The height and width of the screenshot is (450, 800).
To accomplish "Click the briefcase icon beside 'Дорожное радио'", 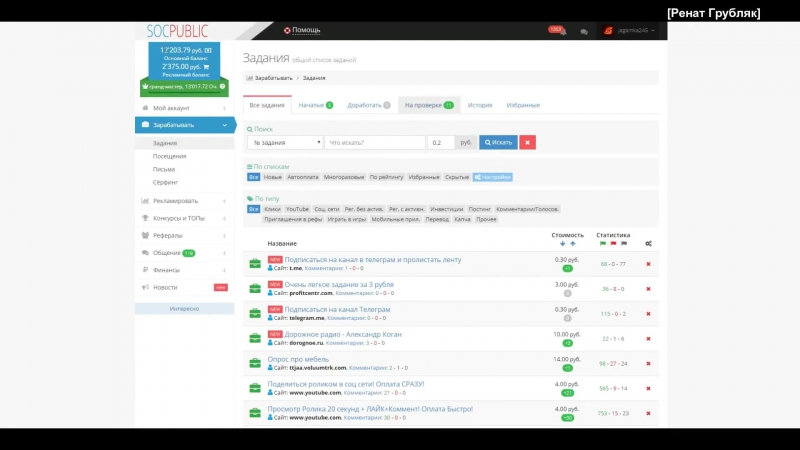I will point(255,338).
